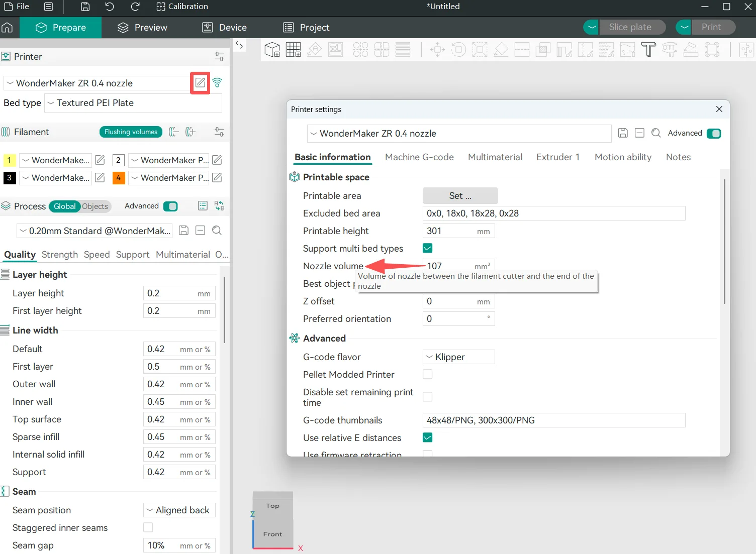Select the Lay on face tool
Screen dimensions: 756x554
pos(501,50)
